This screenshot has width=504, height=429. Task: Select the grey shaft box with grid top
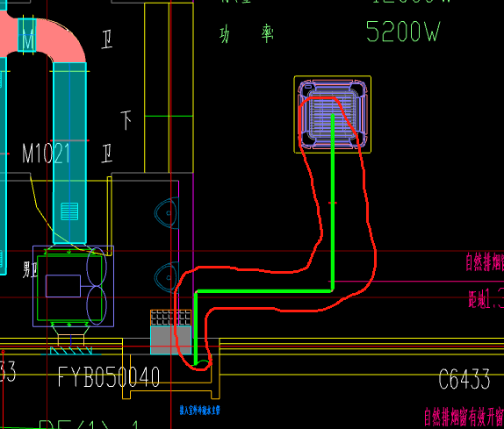pyautogui.click(x=171, y=332)
